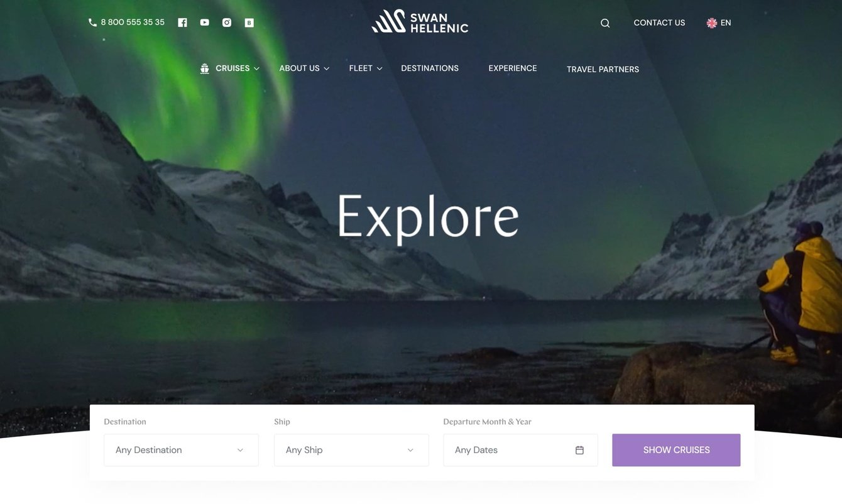Go to Travel Partners page
This screenshot has height=504, width=842.
[603, 69]
